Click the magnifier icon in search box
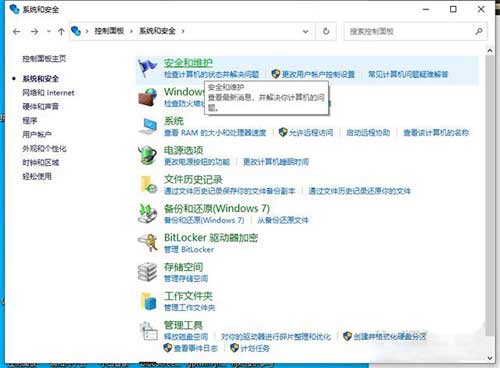 479,31
